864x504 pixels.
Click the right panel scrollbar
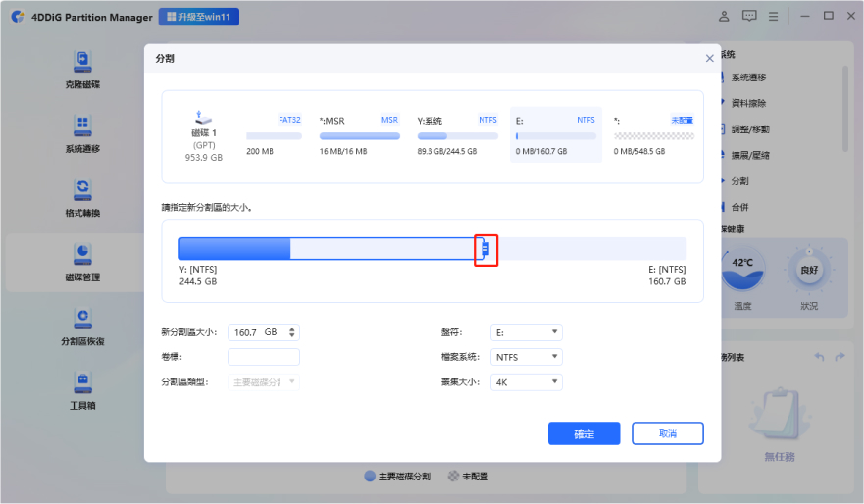click(845, 109)
